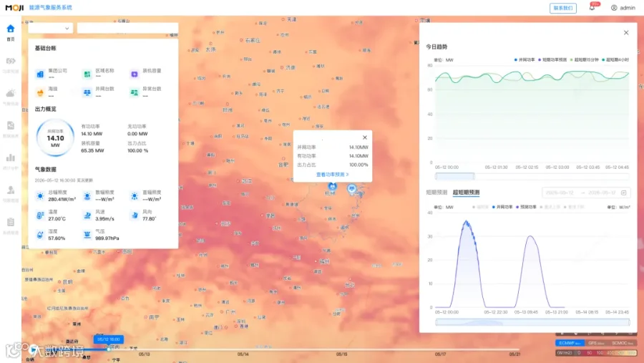Click the 异常台数 green icon
Screen dimensions: 644x363
point(135,92)
